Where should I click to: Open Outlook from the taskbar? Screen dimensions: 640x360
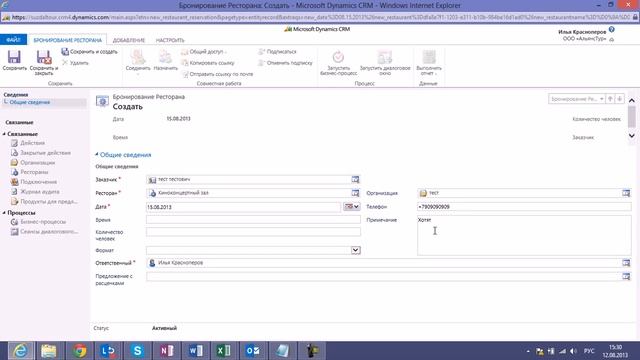point(253,351)
